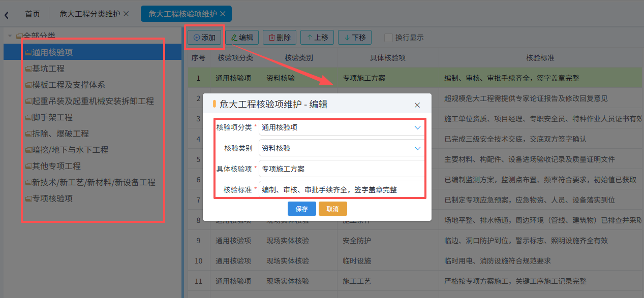
Task: Switch to the 危大工程分类维护 tab
Action: coord(89,14)
